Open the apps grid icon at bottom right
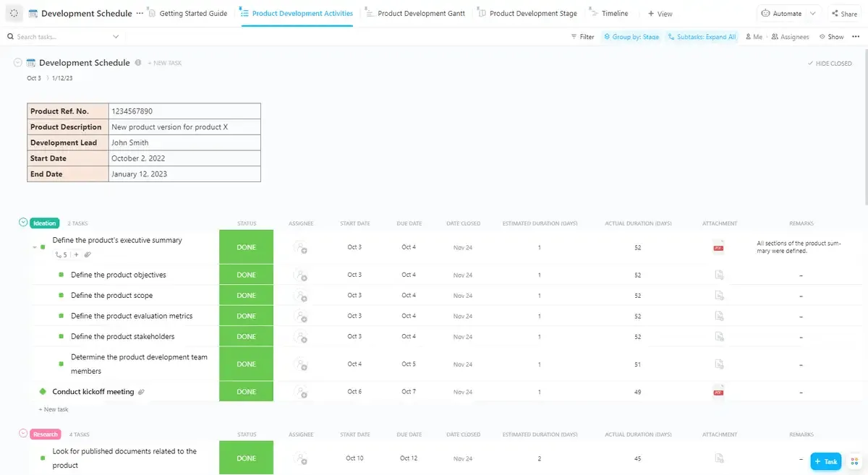 855,461
